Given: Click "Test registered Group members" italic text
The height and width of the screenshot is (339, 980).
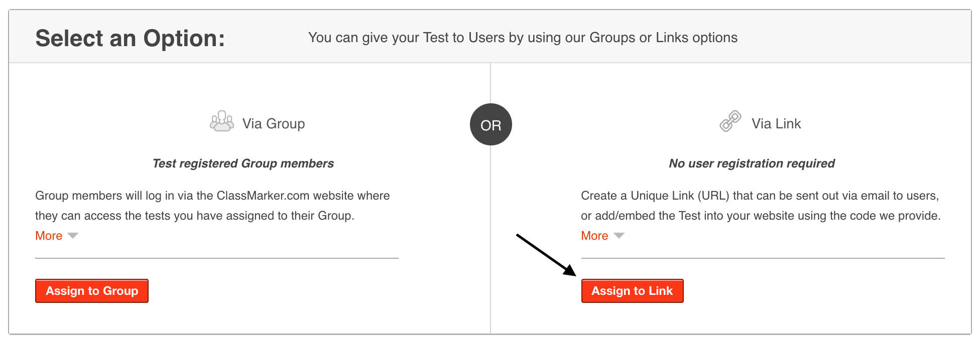Looking at the screenshot, I should 243,163.
